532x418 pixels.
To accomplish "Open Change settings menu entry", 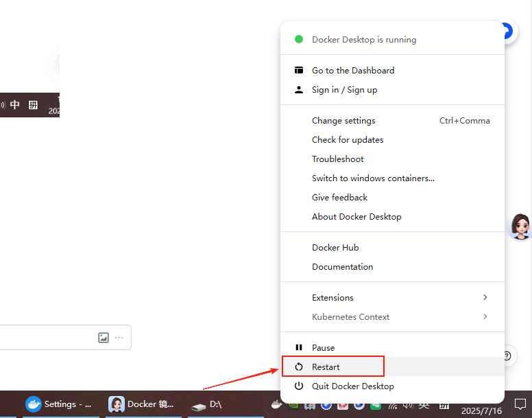I will (x=343, y=120).
